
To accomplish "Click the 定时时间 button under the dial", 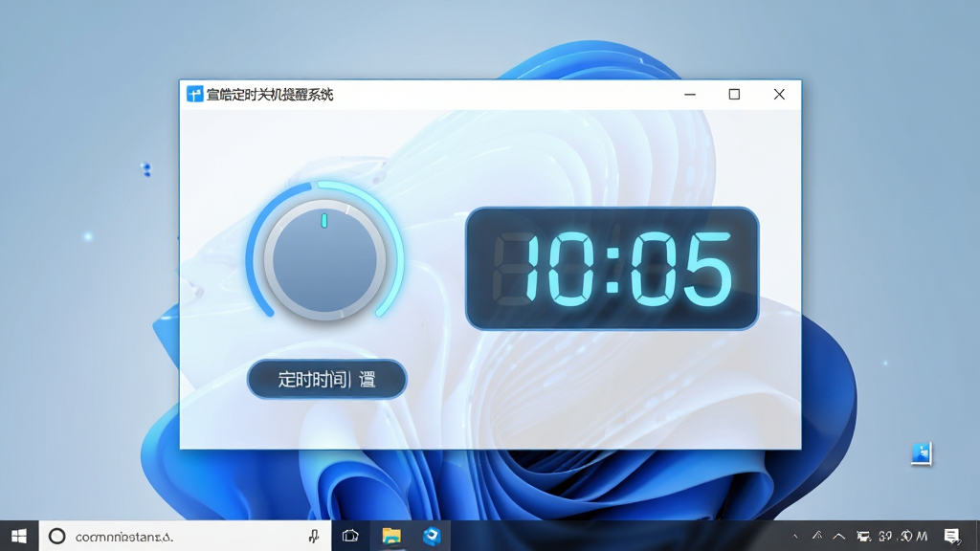I will tap(327, 379).
